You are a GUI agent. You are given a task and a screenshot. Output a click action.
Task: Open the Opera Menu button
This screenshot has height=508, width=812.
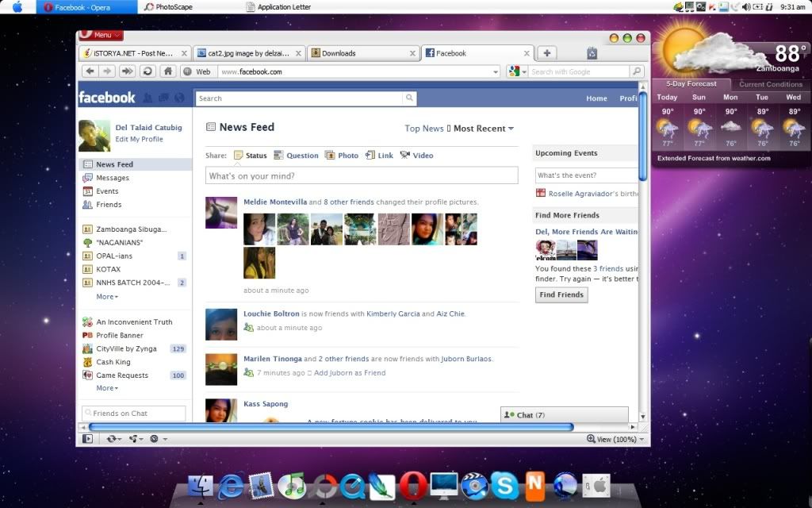[x=101, y=35]
